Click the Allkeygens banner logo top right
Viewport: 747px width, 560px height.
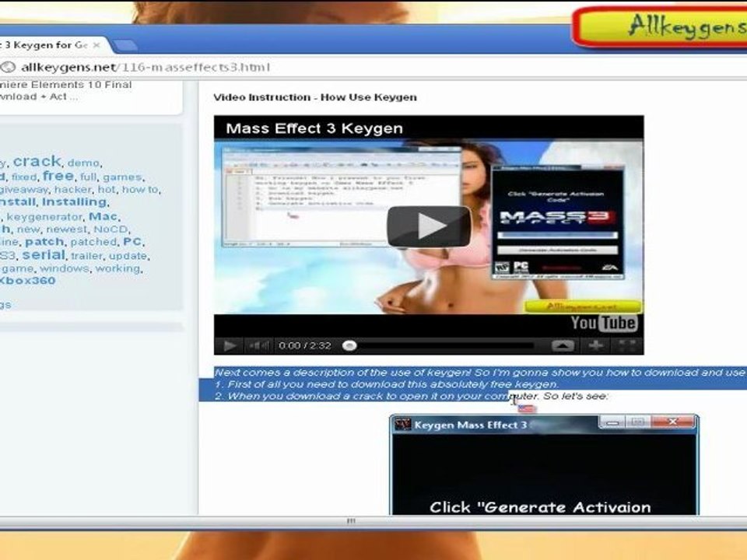click(661, 26)
